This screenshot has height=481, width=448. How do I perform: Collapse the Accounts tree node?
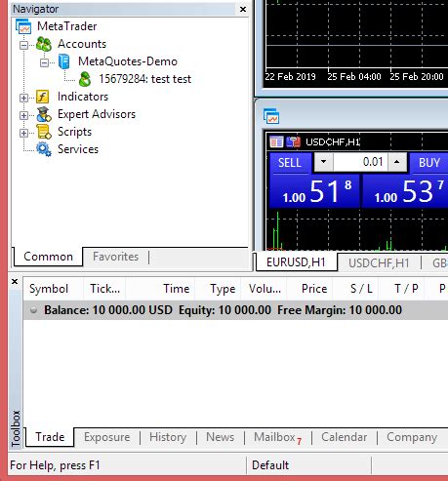[23, 45]
